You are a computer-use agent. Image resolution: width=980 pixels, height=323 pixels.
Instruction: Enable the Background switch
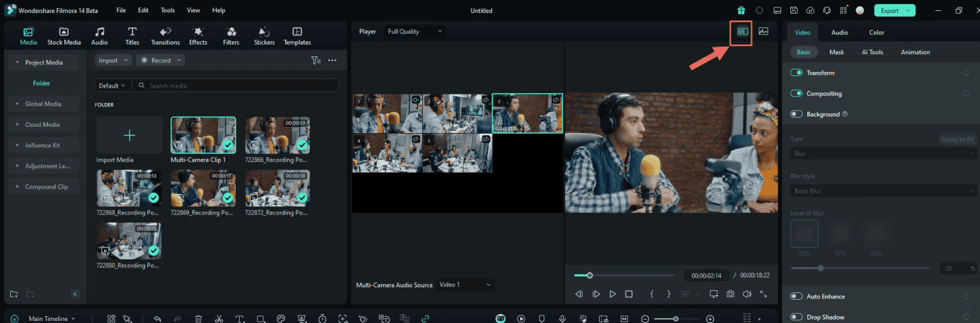[796, 115]
